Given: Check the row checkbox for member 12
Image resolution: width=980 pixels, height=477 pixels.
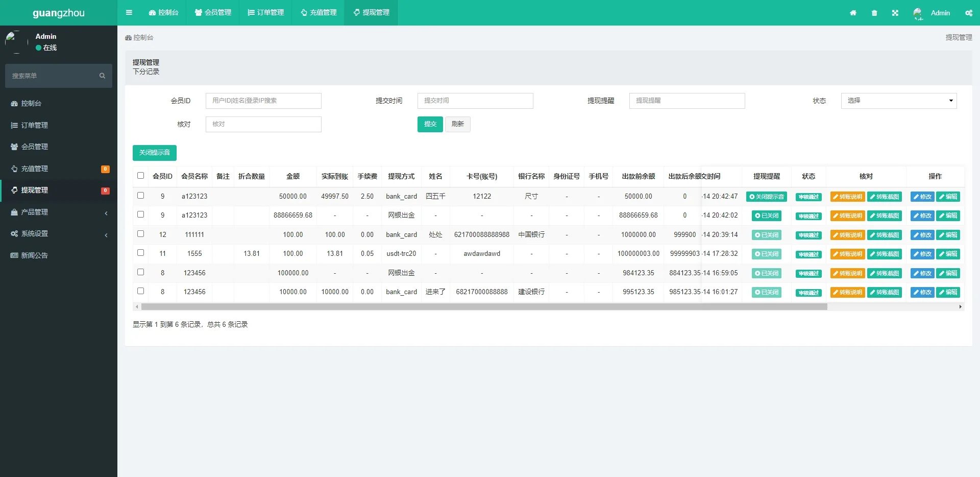Looking at the screenshot, I should pyautogui.click(x=140, y=234).
